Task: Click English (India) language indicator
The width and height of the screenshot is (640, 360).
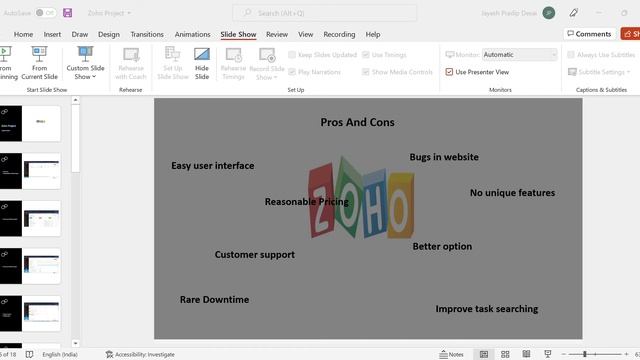Action: pyautogui.click(x=60, y=354)
